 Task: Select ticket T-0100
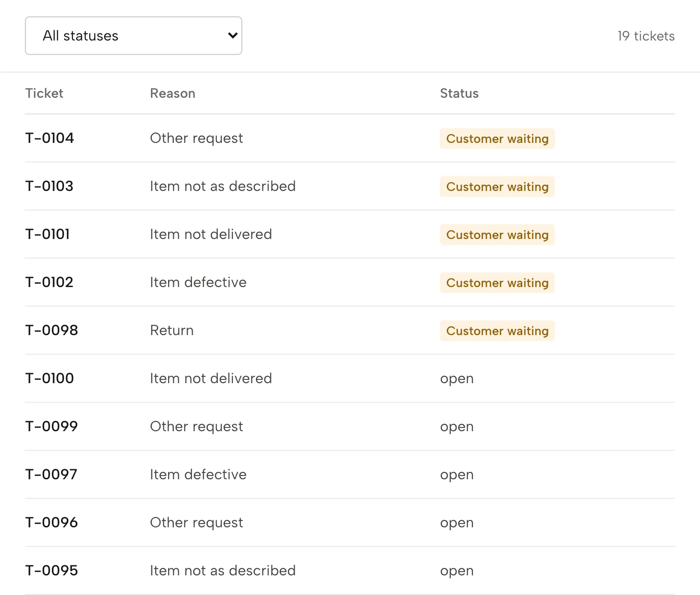point(49,378)
